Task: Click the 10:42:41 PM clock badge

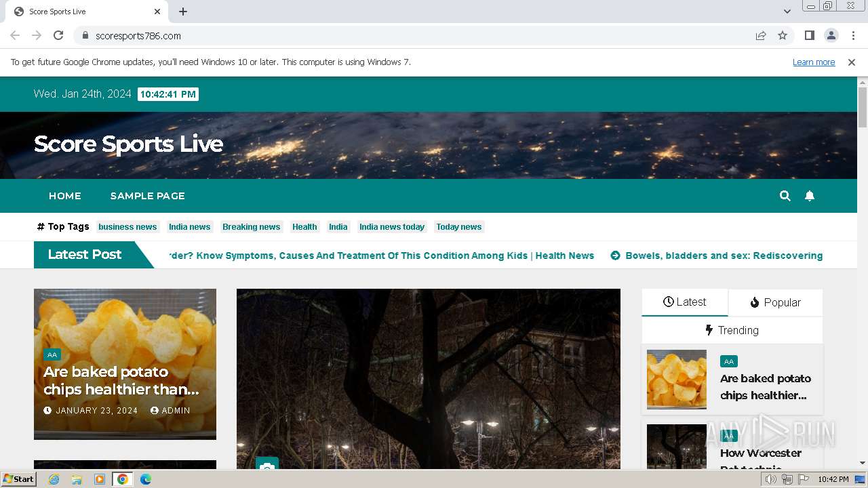Action: (x=168, y=94)
